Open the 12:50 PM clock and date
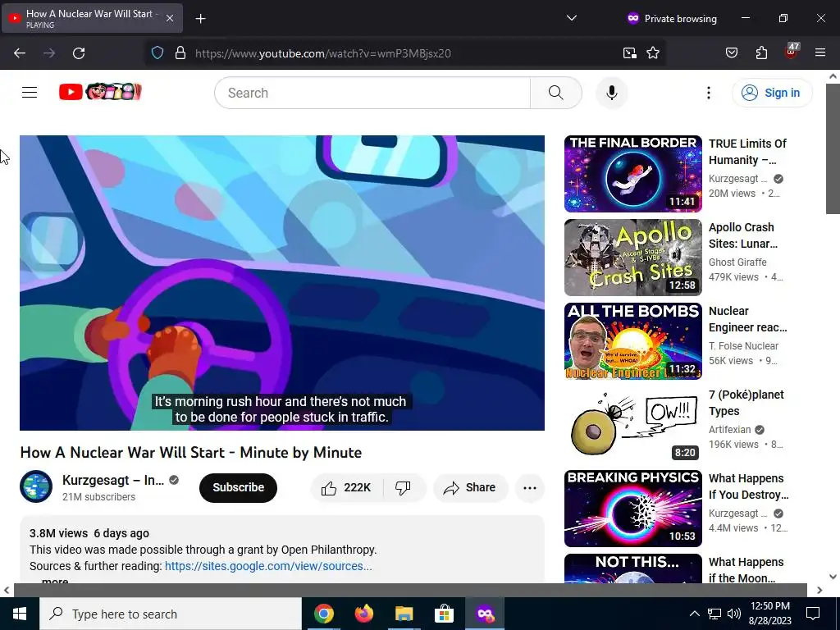This screenshot has width=840, height=630. pos(770,614)
